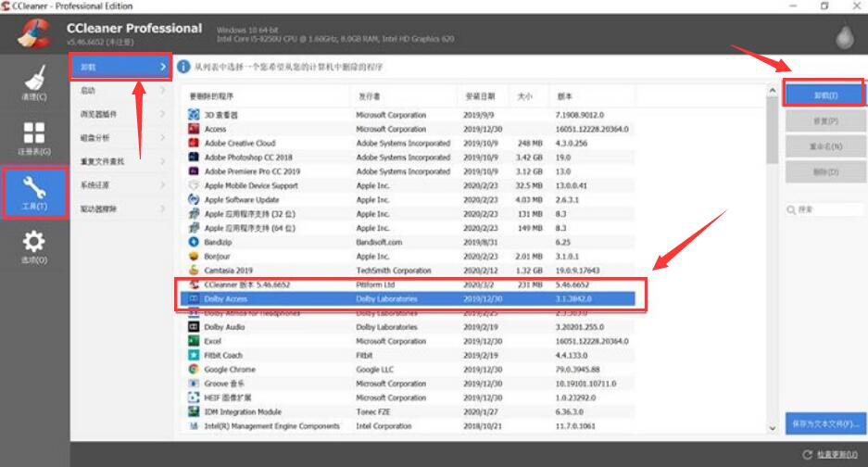Select the Intel(R) Management Engine Components row

408,426
